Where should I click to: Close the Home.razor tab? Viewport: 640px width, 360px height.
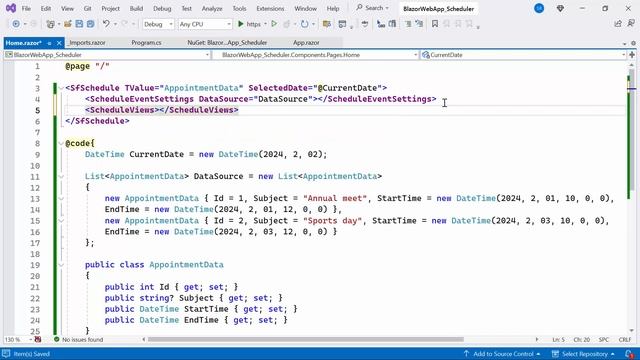click(x=59, y=43)
